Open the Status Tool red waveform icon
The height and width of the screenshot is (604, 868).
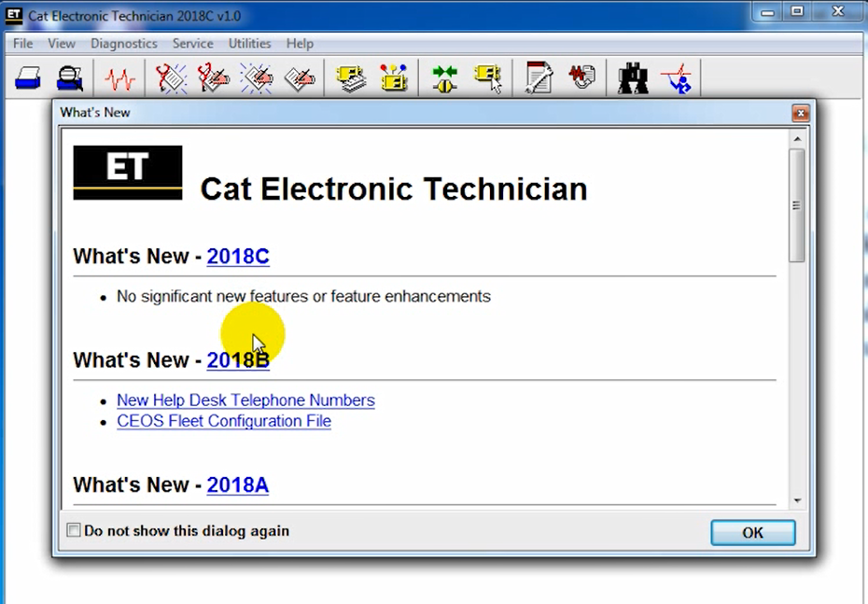[x=119, y=79]
